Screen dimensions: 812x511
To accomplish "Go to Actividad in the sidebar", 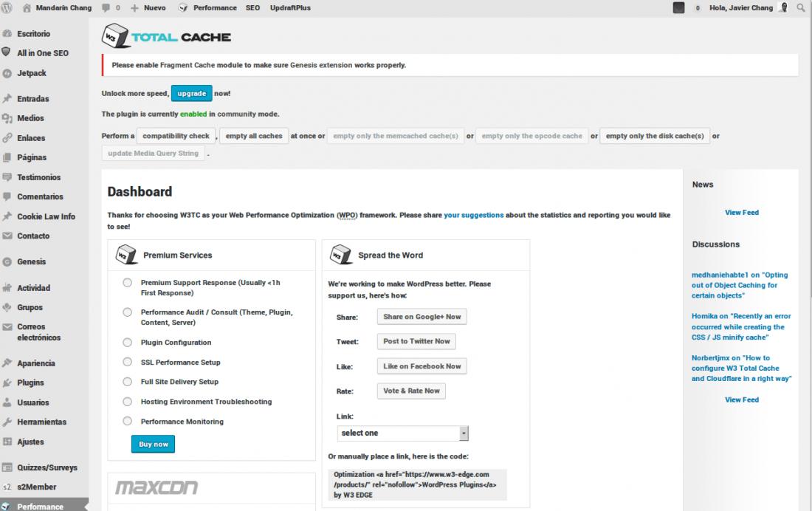I will 34,288.
